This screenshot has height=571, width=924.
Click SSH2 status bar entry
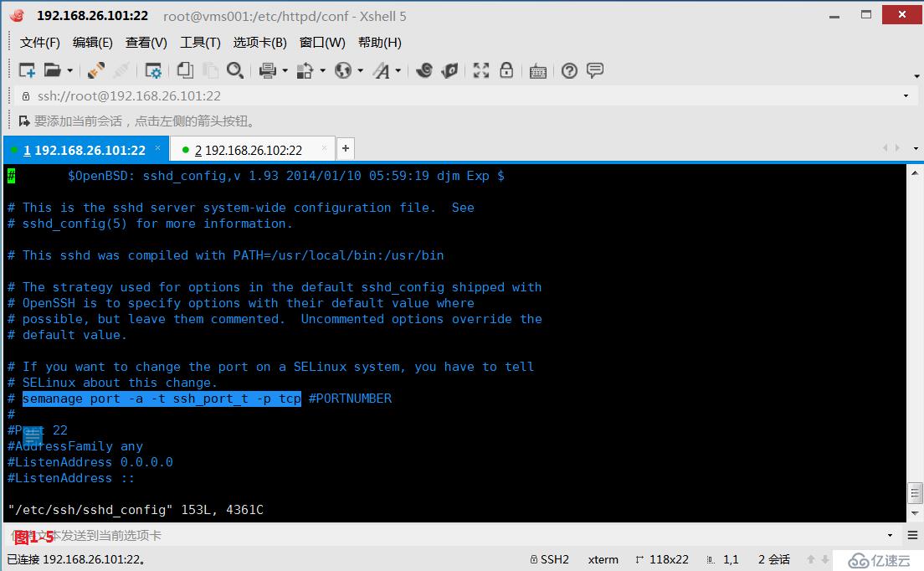pyautogui.click(x=550, y=559)
